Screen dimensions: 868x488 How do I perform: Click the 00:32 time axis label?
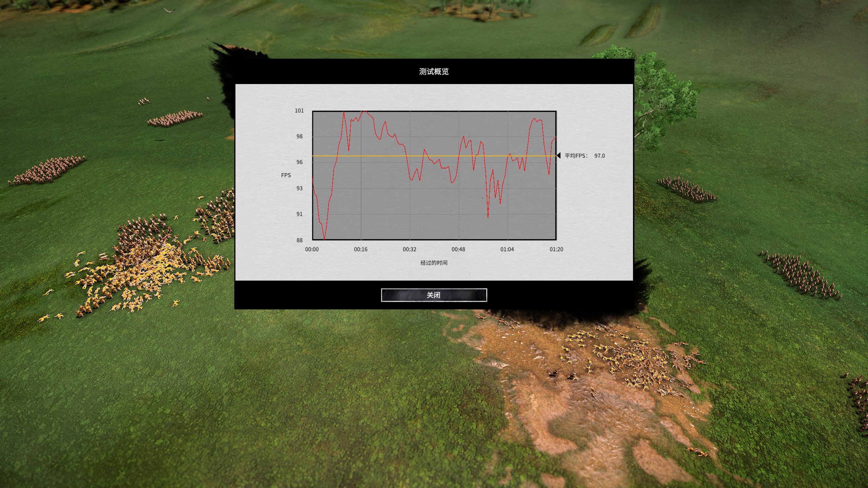point(409,249)
